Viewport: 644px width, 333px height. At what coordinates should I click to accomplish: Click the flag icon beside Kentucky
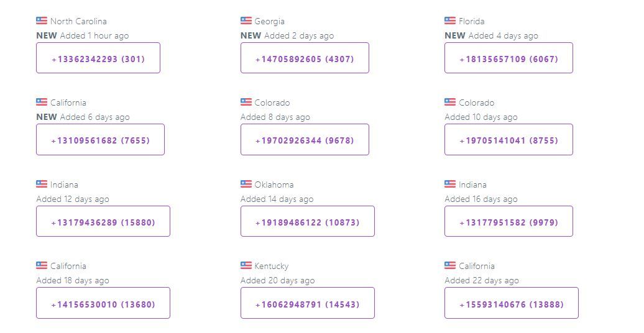click(x=246, y=265)
